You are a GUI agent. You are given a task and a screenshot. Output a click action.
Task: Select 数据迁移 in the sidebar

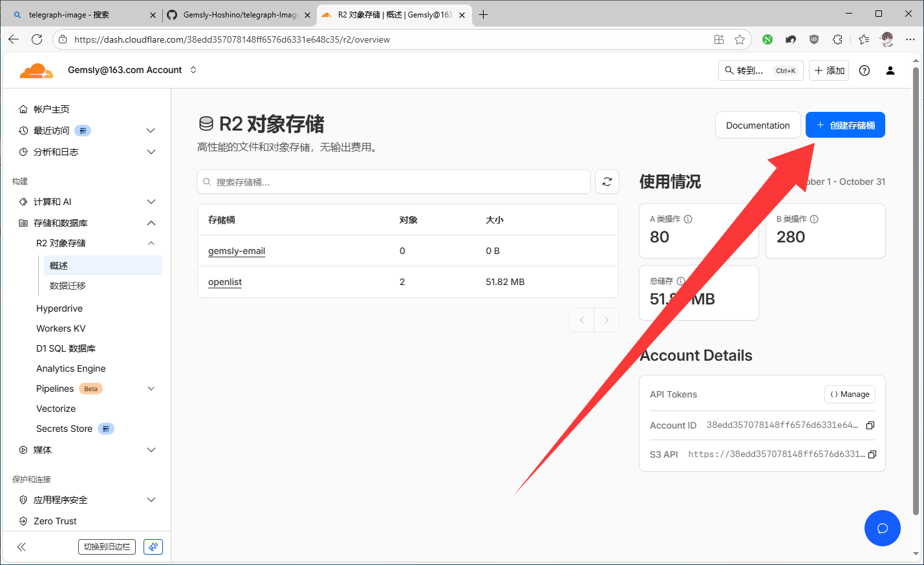click(68, 286)
